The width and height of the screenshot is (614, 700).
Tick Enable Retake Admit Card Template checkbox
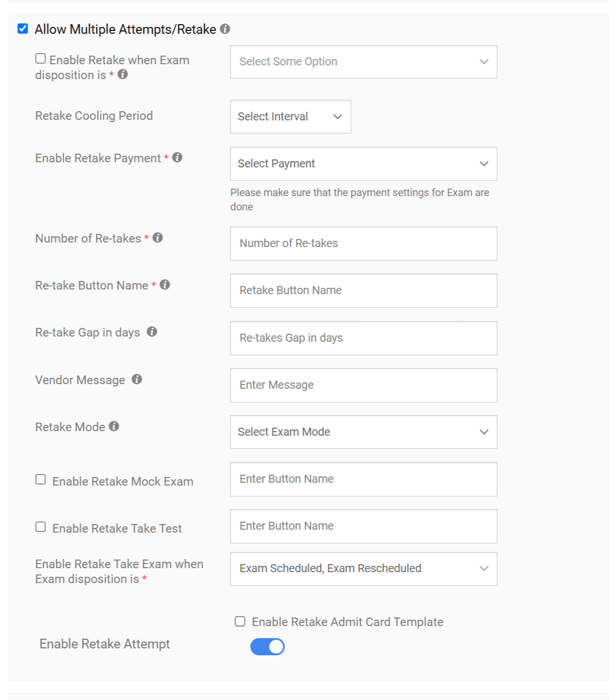coord(240,621)
